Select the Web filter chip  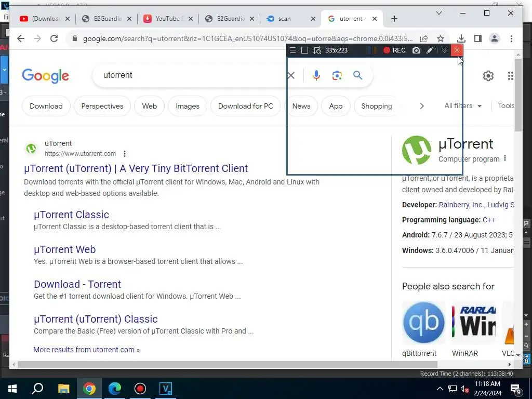(x=149, y=106)
